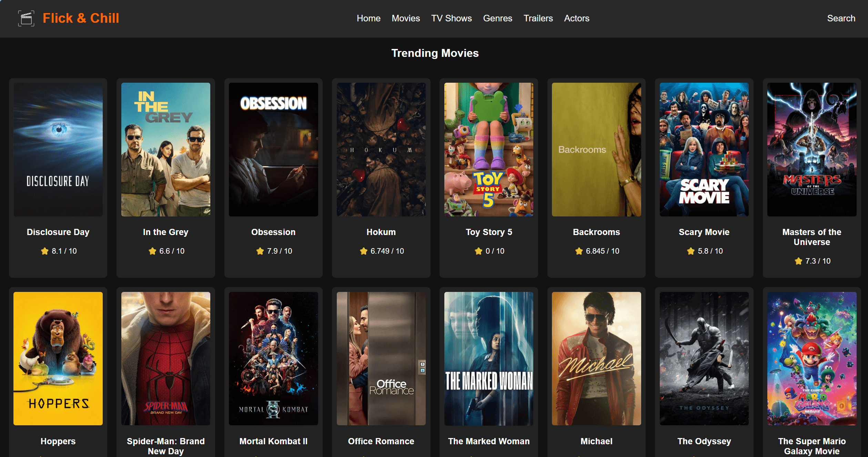Click the star icon for Toy Story 5

[478, 251]
